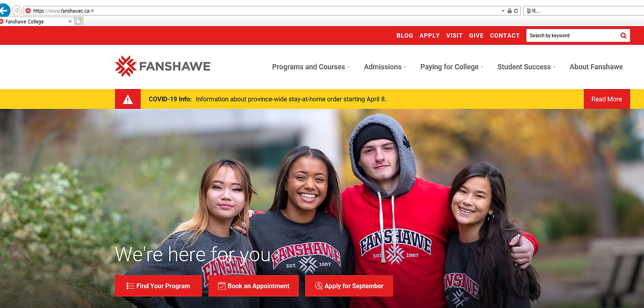Expand the Admissions dropdown menu
The width and height of the screenshot is (644, 308).
point(385,66)
